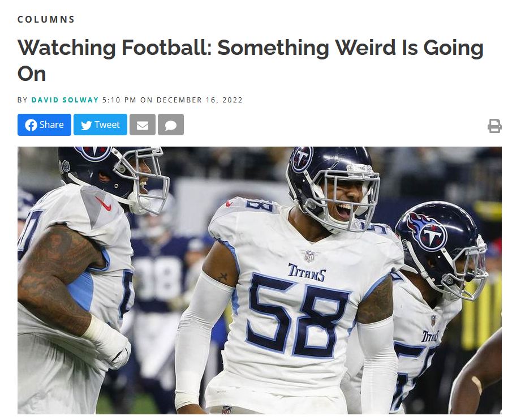Click the Twitter bird icon on Tweet button
Image resolution: width=508 pixels, height=420 pixels.
[86, 125]
